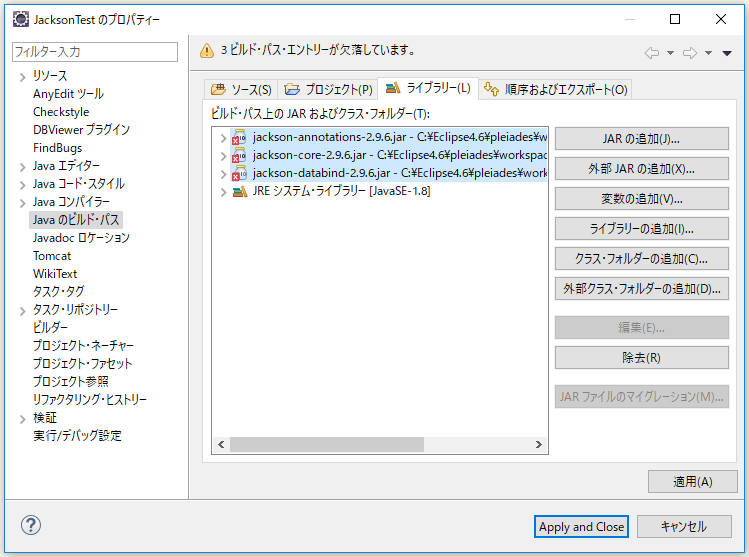749x557 pixels.
Task: Select Tomcat in the tree
Action: point(52,256)
